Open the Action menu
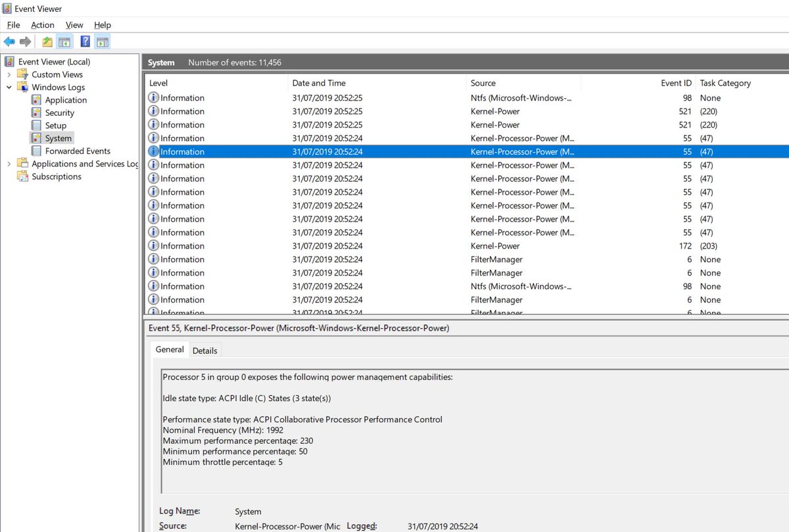Viewport: 789px width, 532px height. [43, 25]
